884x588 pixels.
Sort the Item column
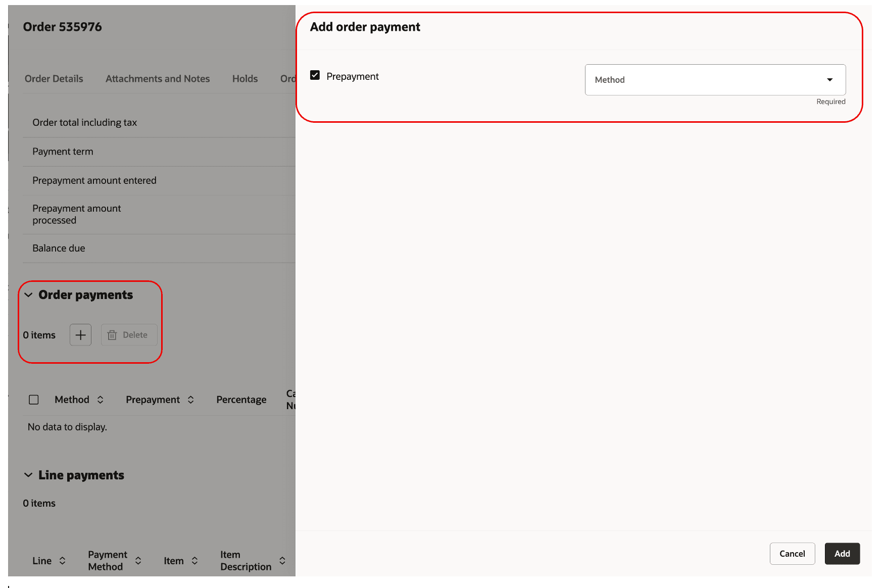[x=194, y=560]
